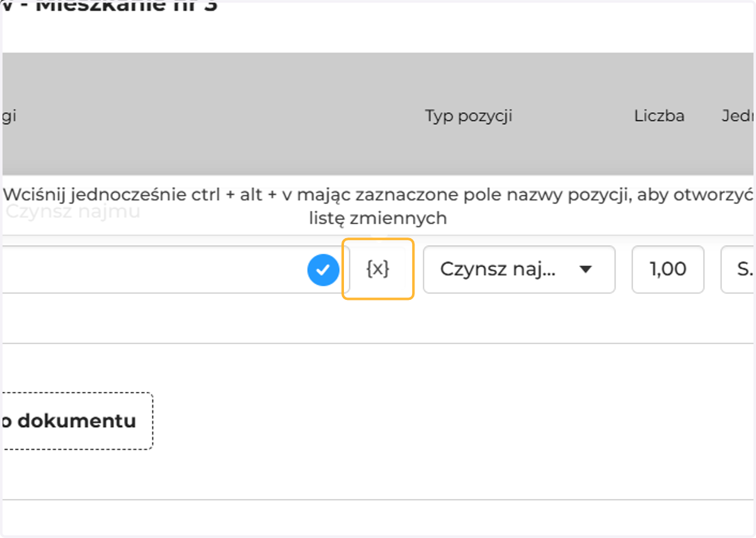Click the blue checkmark confirmation icon
This screenshot has width=756, height=538.
[x=323, y=270]
